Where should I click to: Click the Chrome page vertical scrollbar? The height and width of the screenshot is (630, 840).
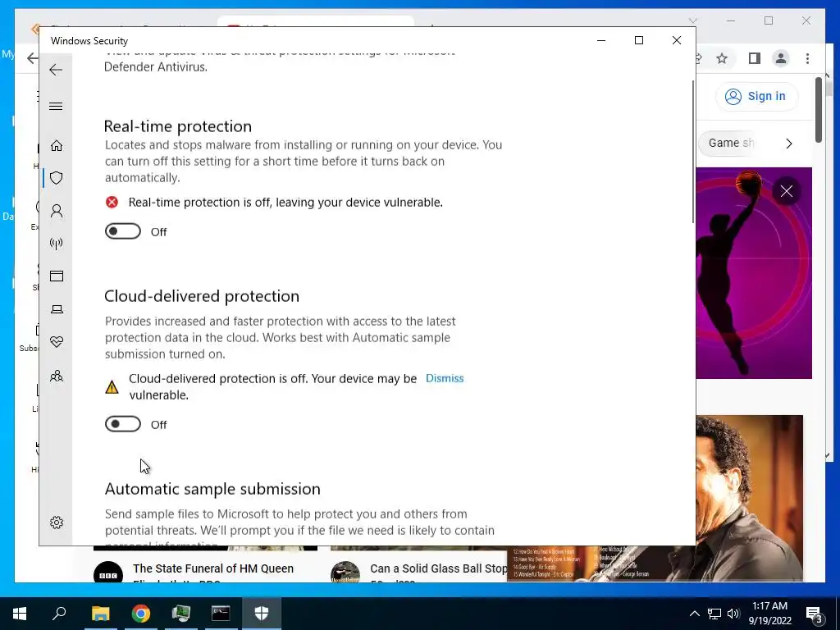(819, 110)
